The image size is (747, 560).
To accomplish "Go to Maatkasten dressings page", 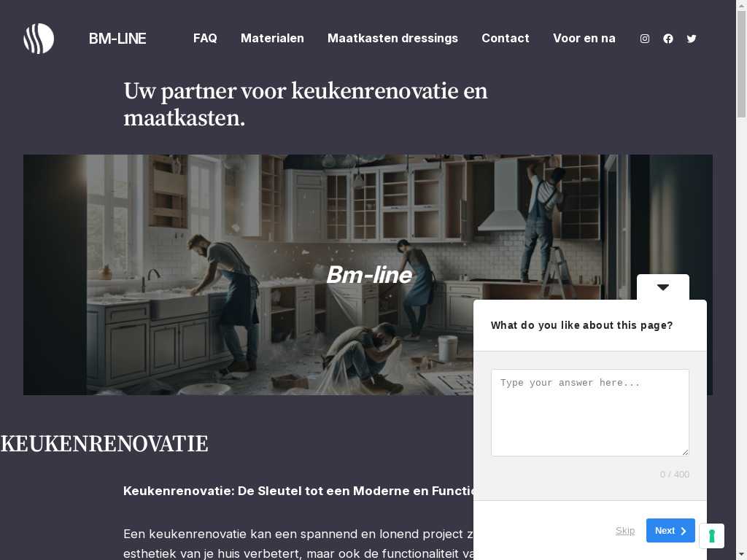I will coord(392,38).
